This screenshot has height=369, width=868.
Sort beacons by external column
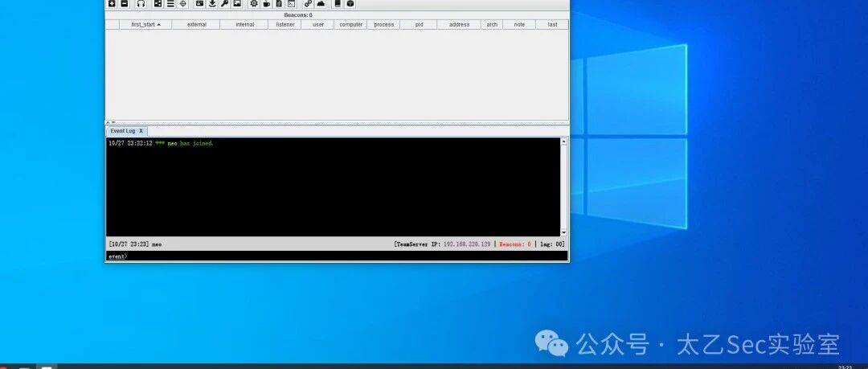coord(196,24)
